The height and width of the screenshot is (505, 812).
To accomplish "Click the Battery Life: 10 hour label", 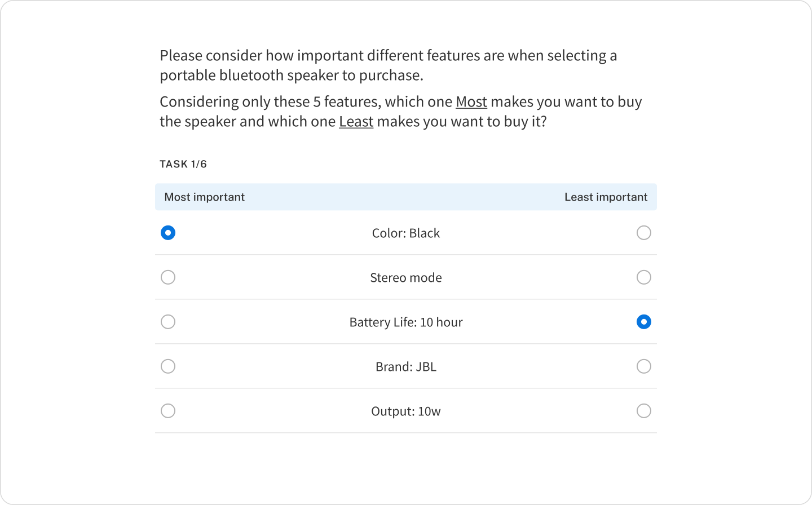I will (x=405, y=322).
